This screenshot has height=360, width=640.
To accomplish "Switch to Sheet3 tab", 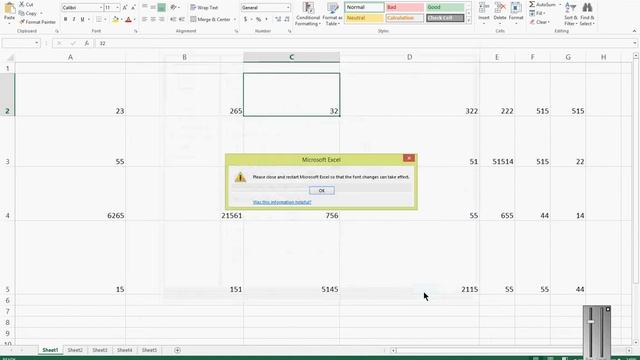I will pyautogui.click(x=100, y=350).
